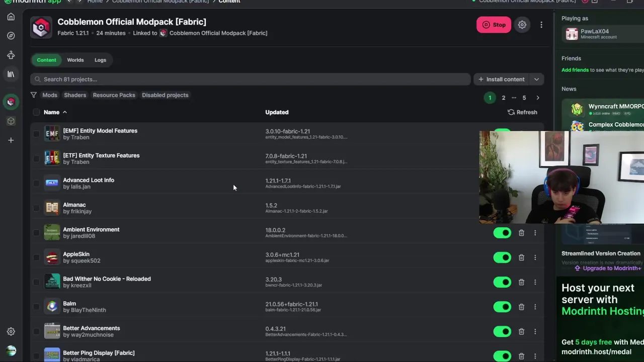Click the PawLaX04 account avatar
Screen dimensions: 644x362
[572, 34]
